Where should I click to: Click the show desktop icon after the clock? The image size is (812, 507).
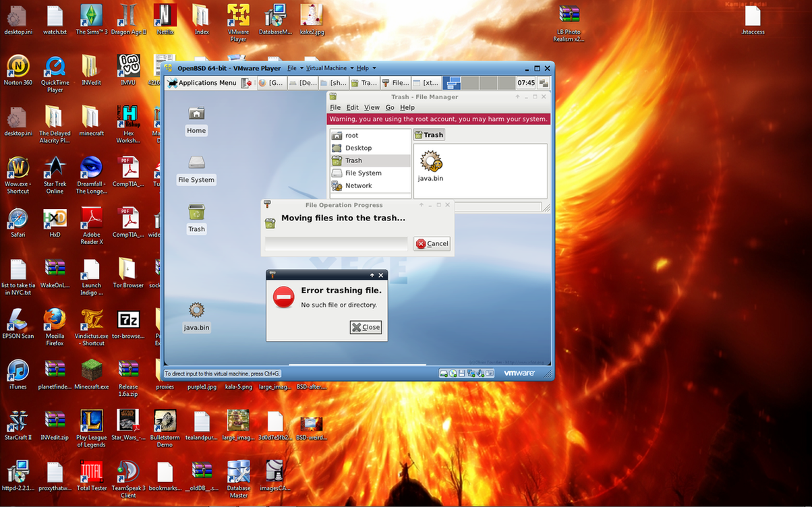[x=544, y=83]
